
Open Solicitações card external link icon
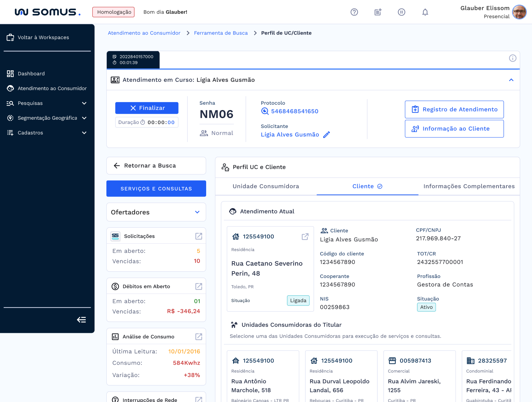199,236
